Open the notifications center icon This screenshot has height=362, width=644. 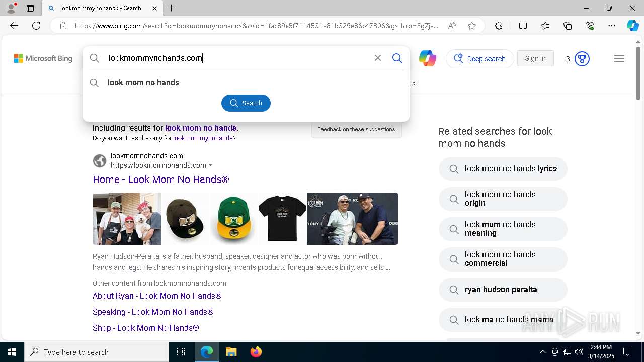click(627, 352)
